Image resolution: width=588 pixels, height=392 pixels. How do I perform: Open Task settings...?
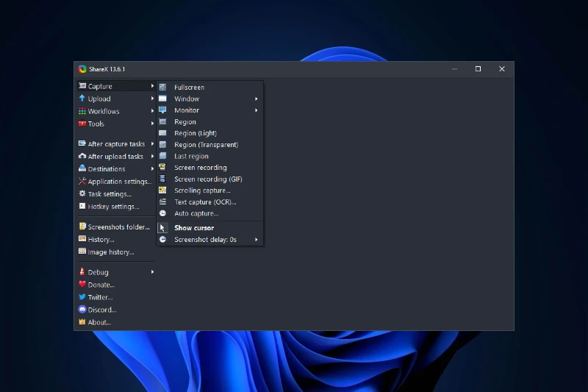[115, 194]
